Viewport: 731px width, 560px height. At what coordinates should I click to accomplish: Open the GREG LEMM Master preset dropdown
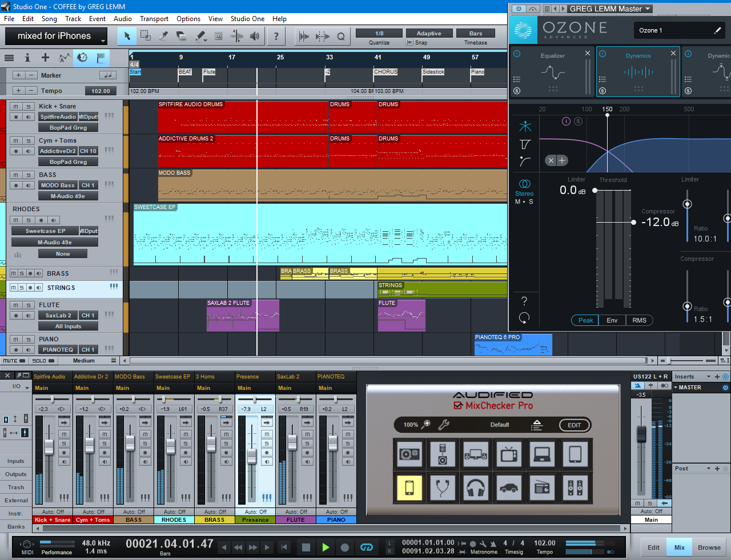[610, 9]
